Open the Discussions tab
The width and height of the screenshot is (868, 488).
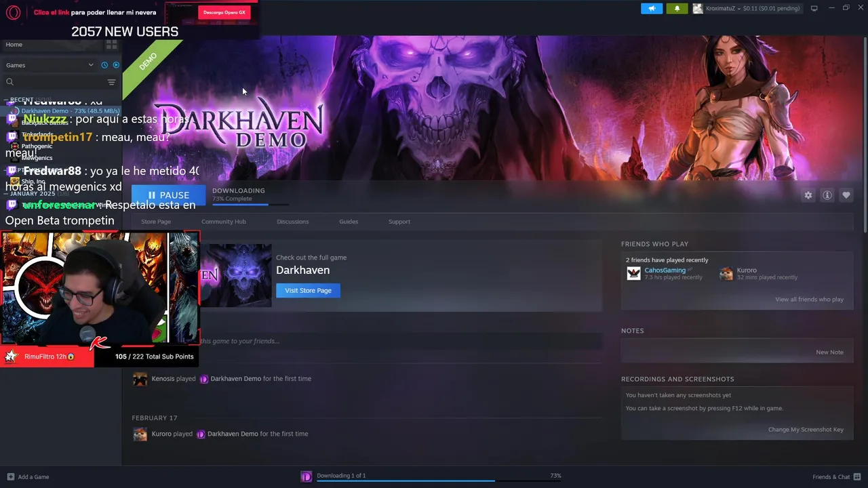pos(293,222)
